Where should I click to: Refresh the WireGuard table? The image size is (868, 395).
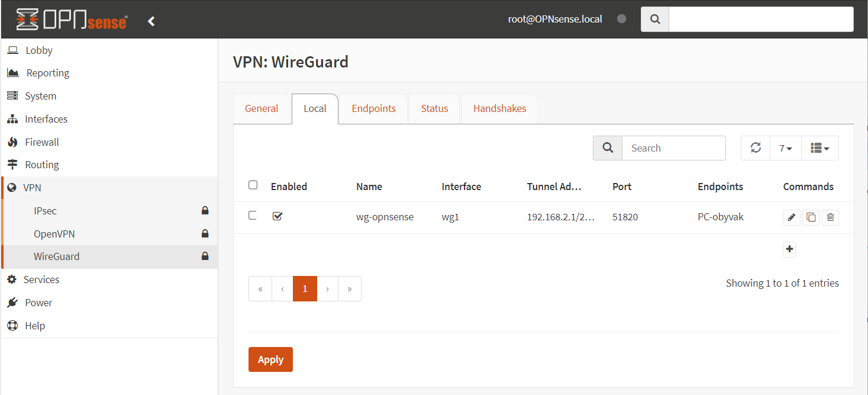756,148
